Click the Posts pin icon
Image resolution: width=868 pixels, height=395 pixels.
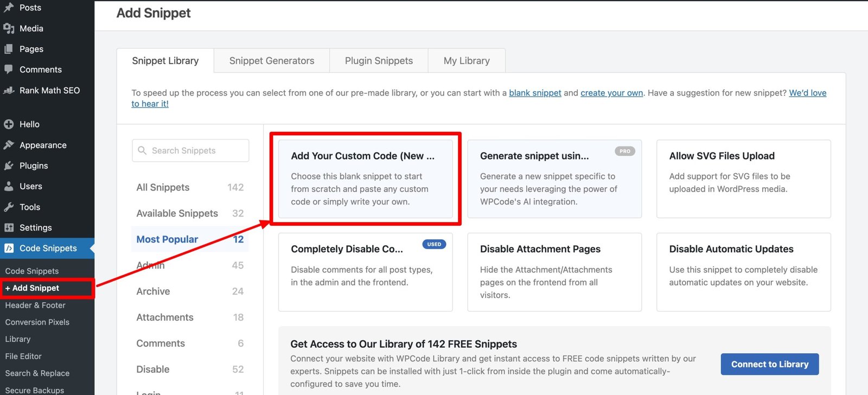tap(9, 8)
